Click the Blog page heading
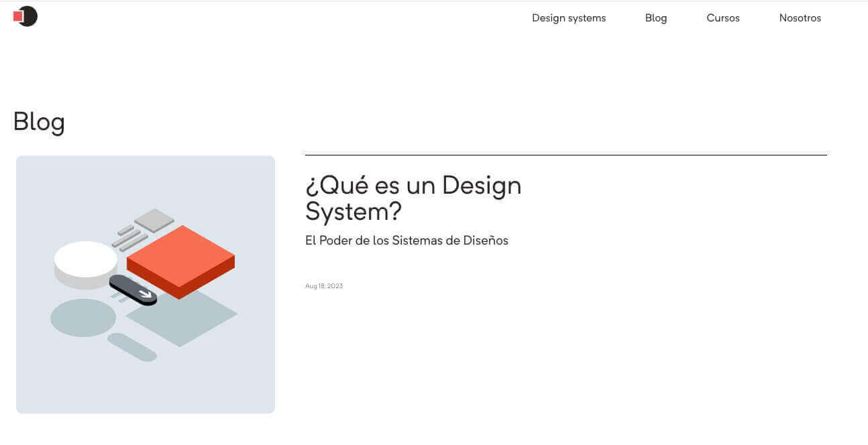Image resolution: width=868 pixels, height=445 pixels. click(38, 121)
